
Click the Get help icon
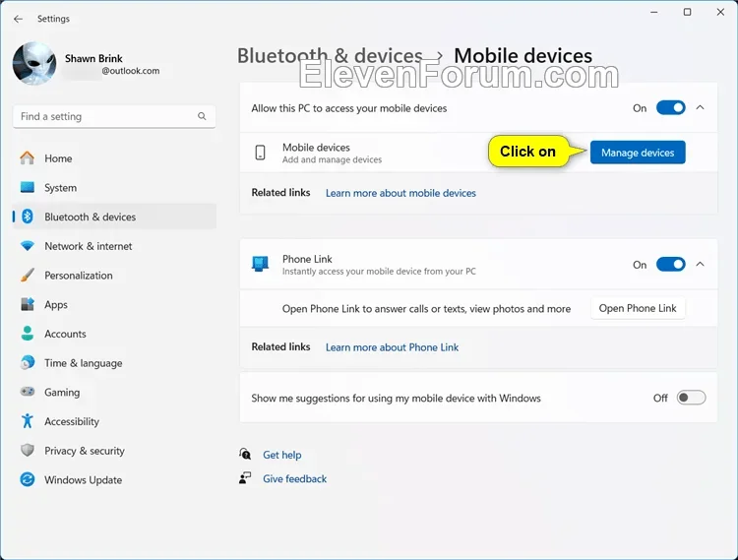[x=245, y=454]
